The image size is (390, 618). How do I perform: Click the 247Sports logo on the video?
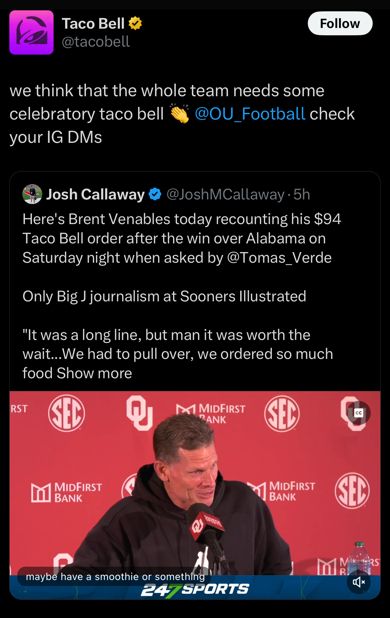(x=195, y=590)
